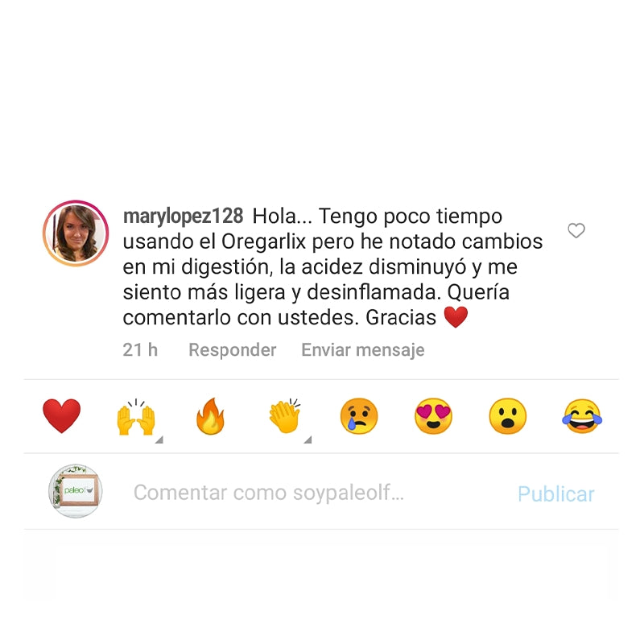Screen dimensions: 644x644
Task: Focus the 'Comentar como soypaleolf...' field
Action: click(312, 493)
